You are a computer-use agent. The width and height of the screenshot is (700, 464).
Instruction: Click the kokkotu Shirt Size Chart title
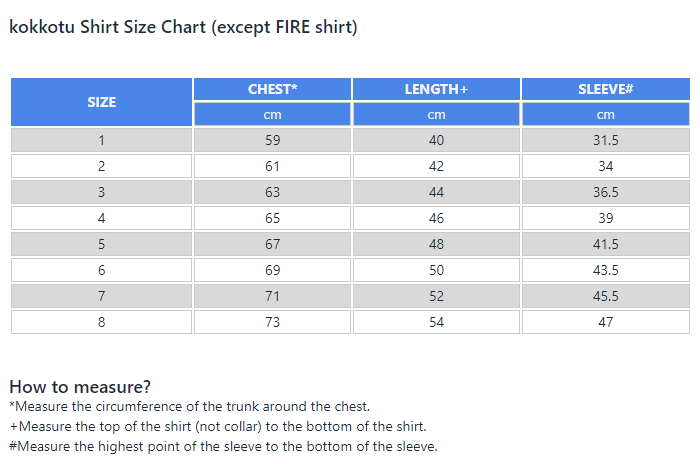point(183,27)
